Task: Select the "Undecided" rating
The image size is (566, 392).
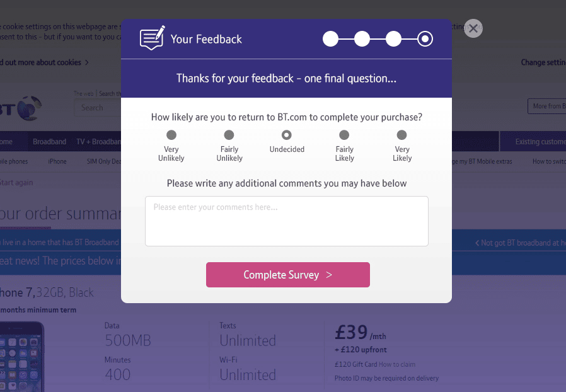Action: (x=287, y=134)
